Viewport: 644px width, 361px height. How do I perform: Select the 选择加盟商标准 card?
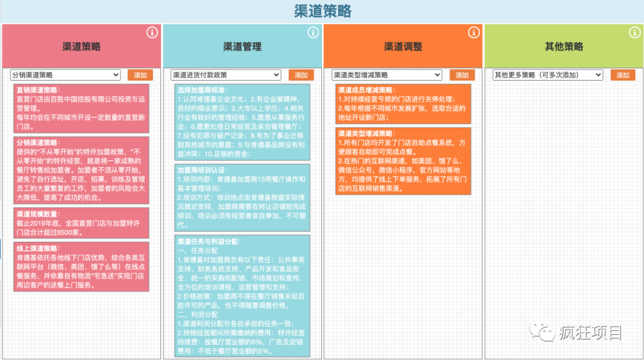pos(242,122)
